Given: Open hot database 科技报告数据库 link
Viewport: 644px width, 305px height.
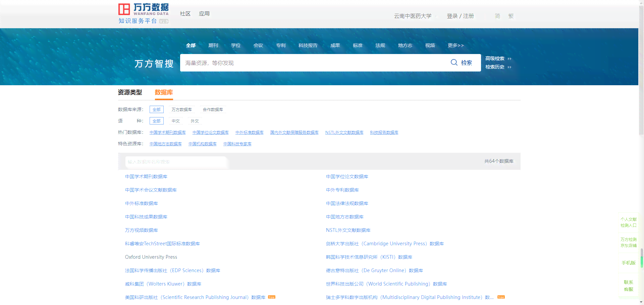Looking at the screenshot, I should [384, 133].
